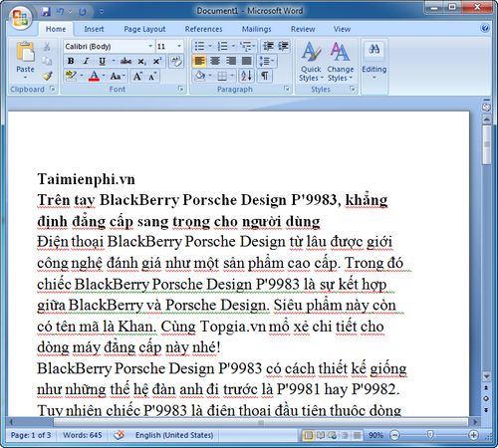This screenshot has width=498, height=448.
Task: Show or hide paragraph marks
Action: (265, 76)
